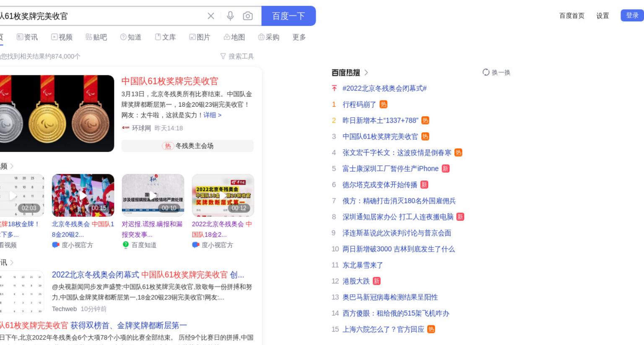Click the 环球网 source icon

click(126, 128)
